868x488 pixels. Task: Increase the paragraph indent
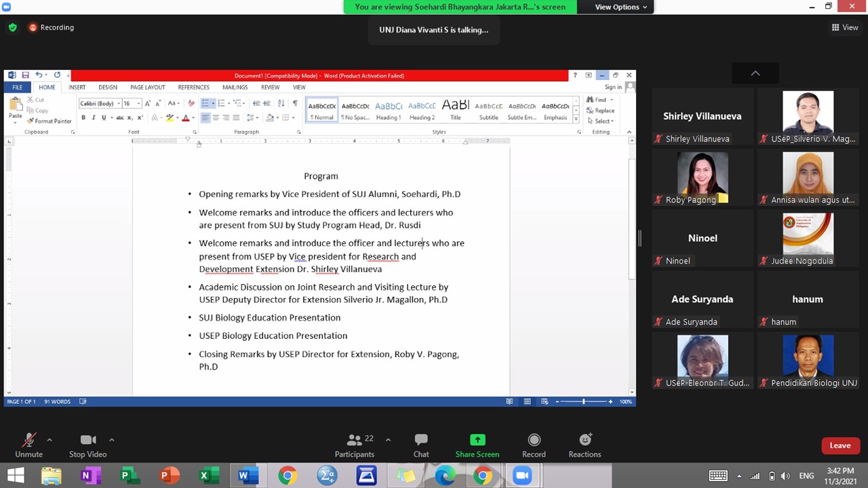coord(267,103)
